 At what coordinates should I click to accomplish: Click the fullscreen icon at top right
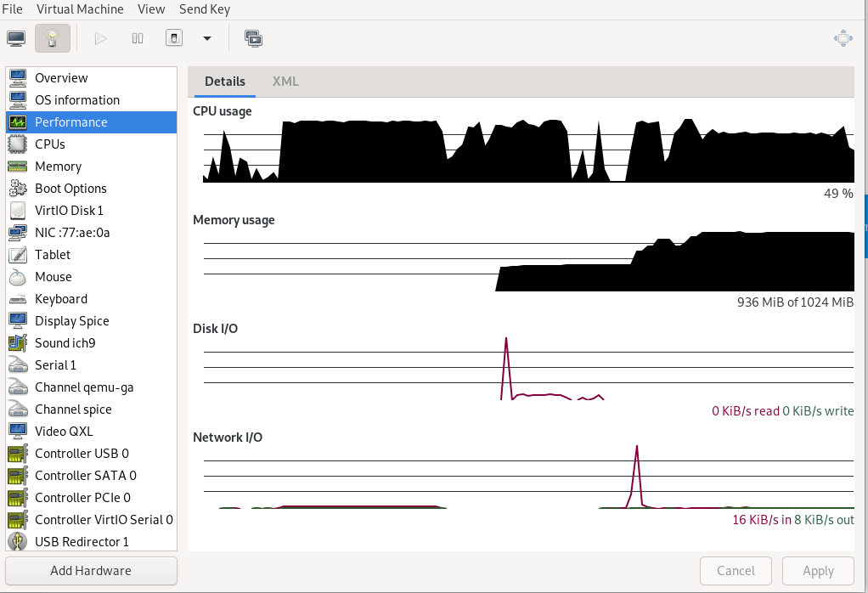(x=843, y=38)
